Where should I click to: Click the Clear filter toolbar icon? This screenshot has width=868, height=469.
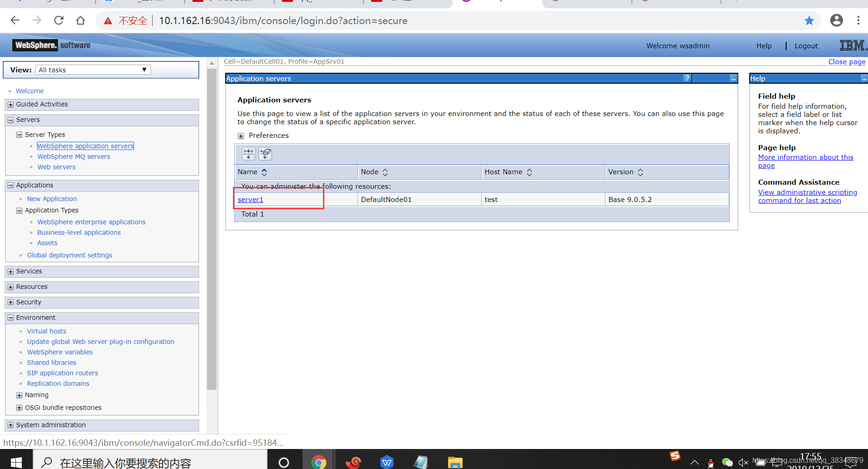point(265,154)
